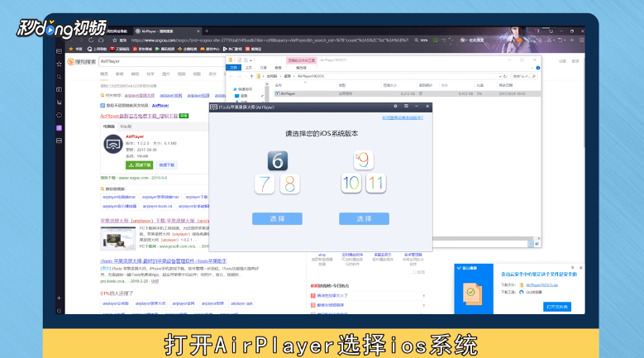Select the 知乎 search category tab
Screen dimensions: 644x358
(x=150, y=74)
